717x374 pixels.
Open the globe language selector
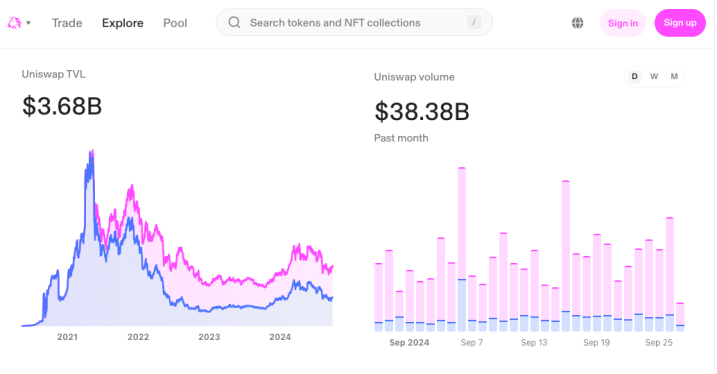click(x=578, y=23)
